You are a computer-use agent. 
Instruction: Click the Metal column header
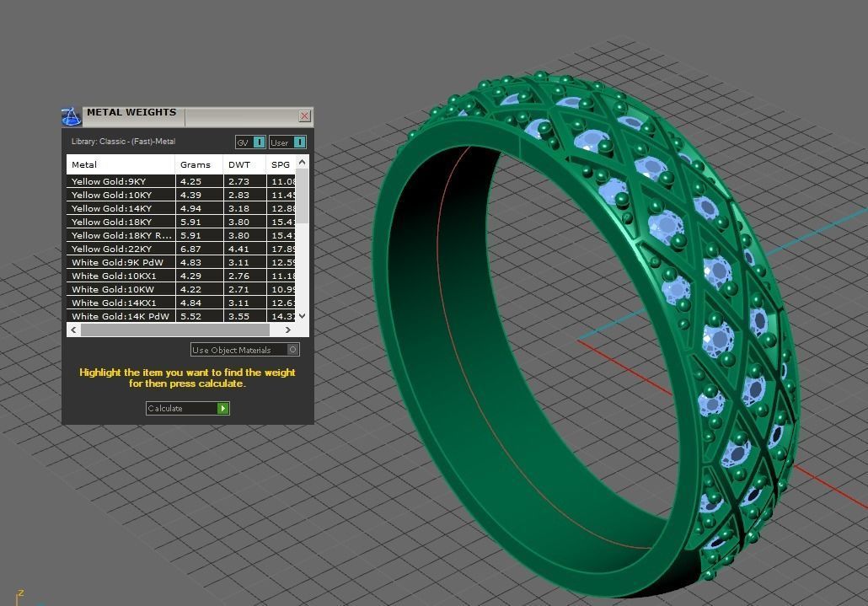[x=121, y=164]
